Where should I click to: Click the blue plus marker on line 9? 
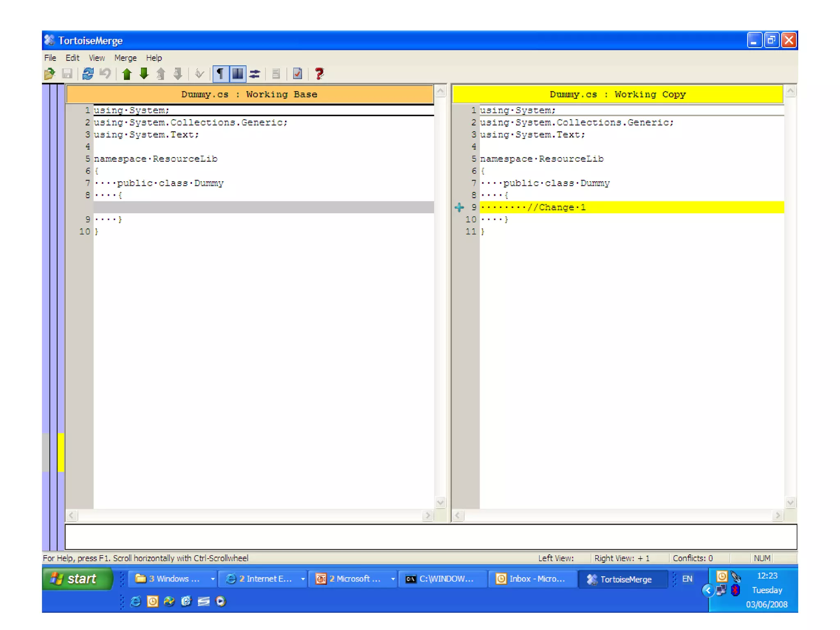tap(459, 208)
